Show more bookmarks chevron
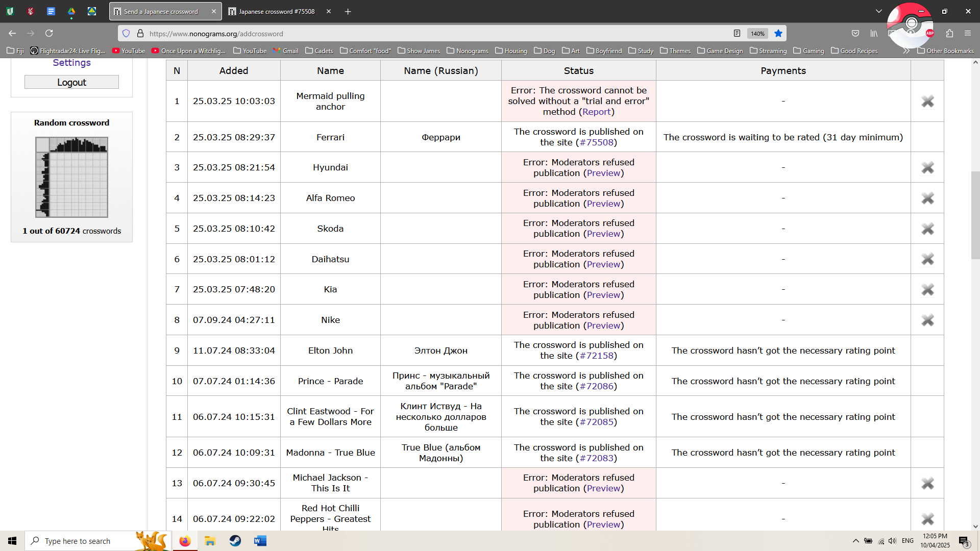980x551 pixels. 906,51
